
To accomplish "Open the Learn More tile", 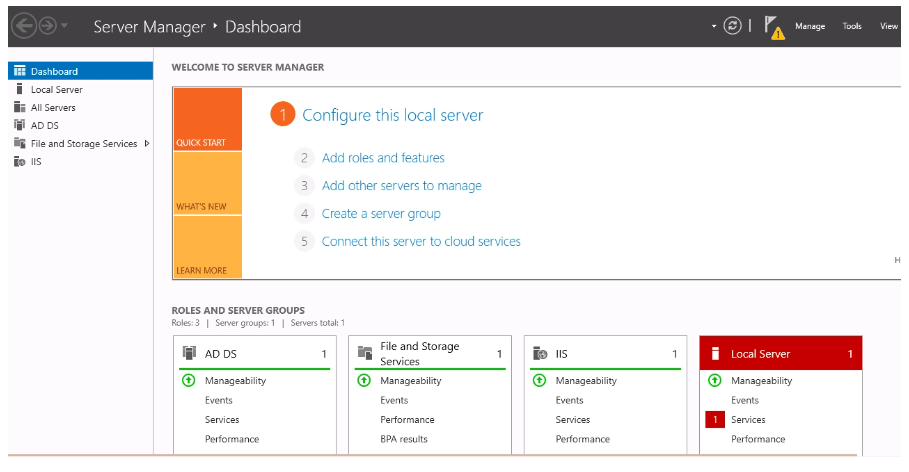I will tap(208, 247).
